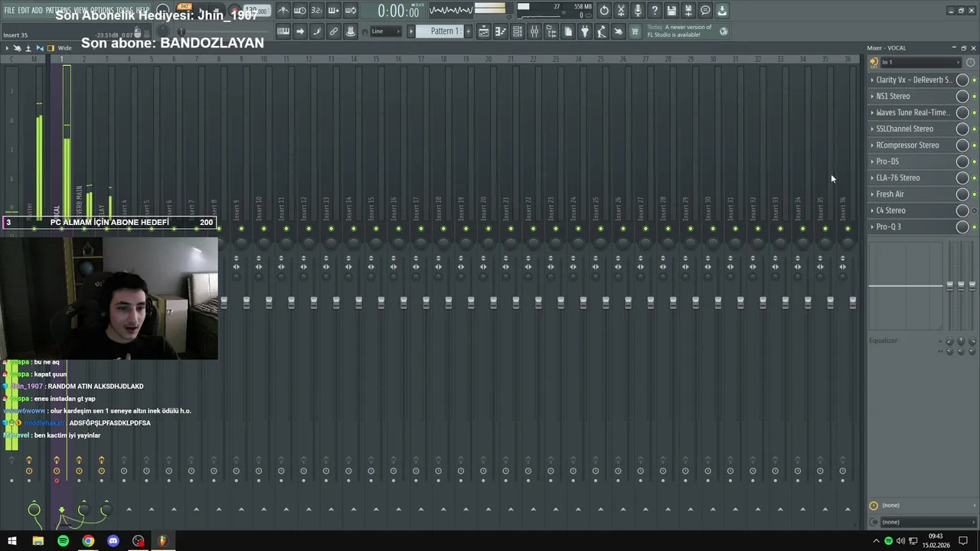Open the OPTIONS menu

(103, 11)
